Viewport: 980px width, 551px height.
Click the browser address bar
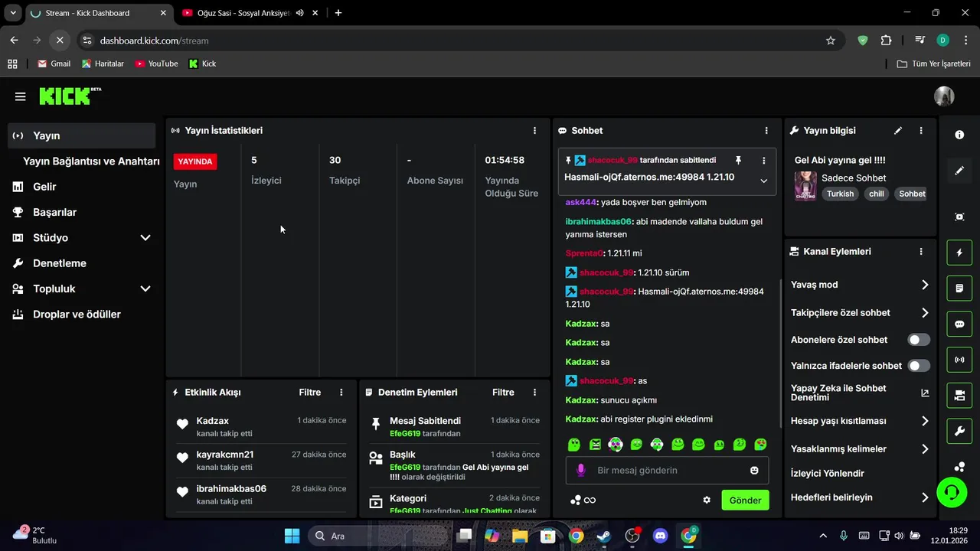point(459,41)
